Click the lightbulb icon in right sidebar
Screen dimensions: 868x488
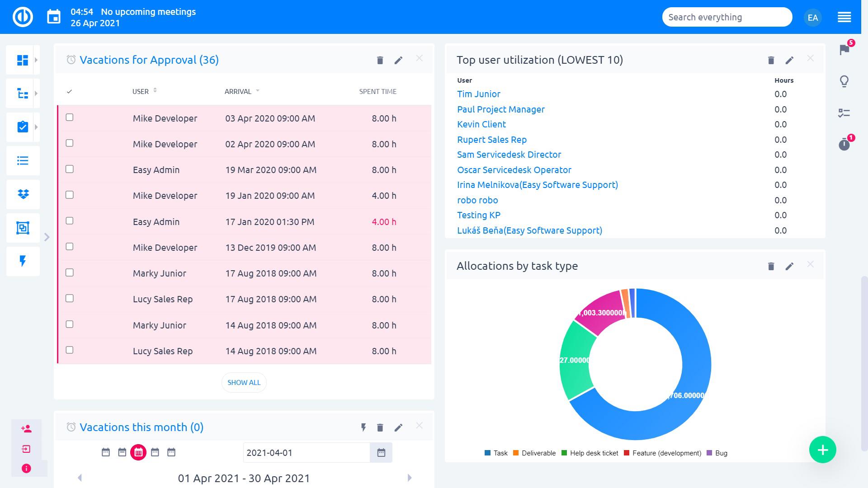(844, 81)
